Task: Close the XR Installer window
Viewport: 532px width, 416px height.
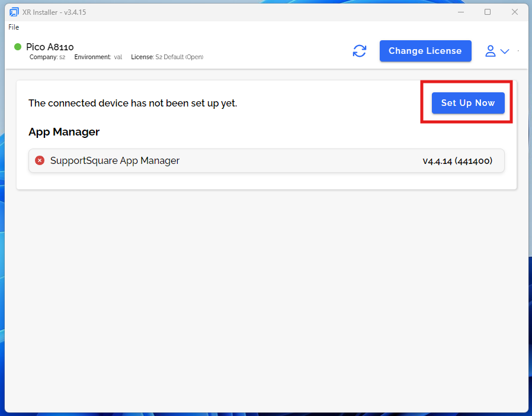Action: click(515, 12)
